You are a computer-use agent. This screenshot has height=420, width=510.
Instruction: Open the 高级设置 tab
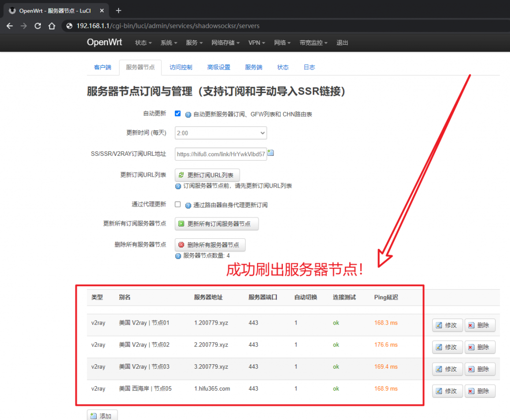(x=219, y=67)
